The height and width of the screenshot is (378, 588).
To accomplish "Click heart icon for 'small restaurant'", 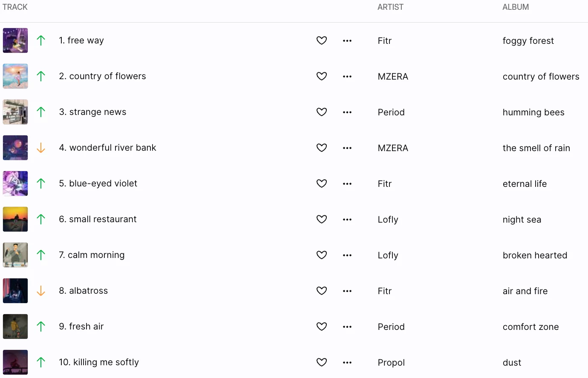I will click(322, 219).
